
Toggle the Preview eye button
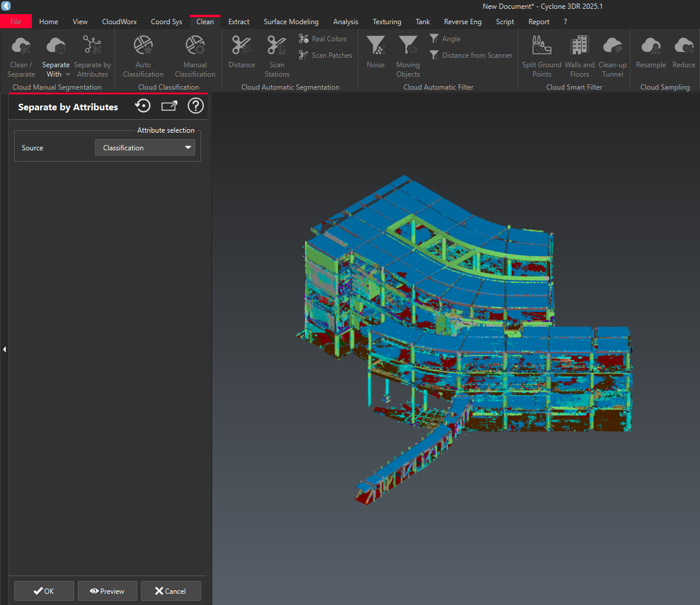[107, 591]
